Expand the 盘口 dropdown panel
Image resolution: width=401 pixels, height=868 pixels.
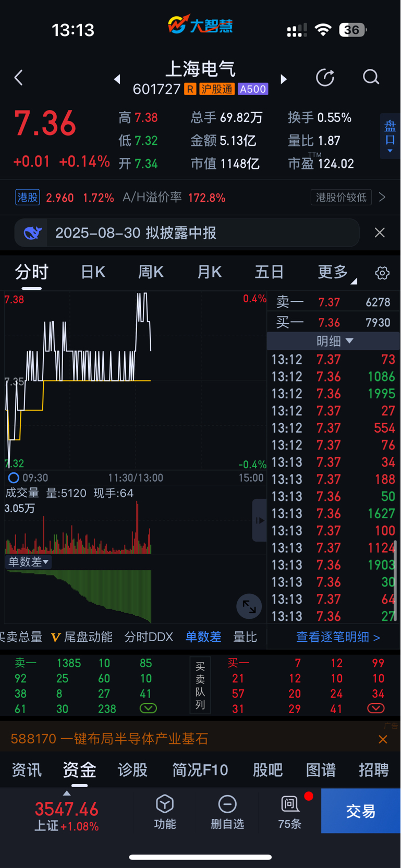point(390,136)
